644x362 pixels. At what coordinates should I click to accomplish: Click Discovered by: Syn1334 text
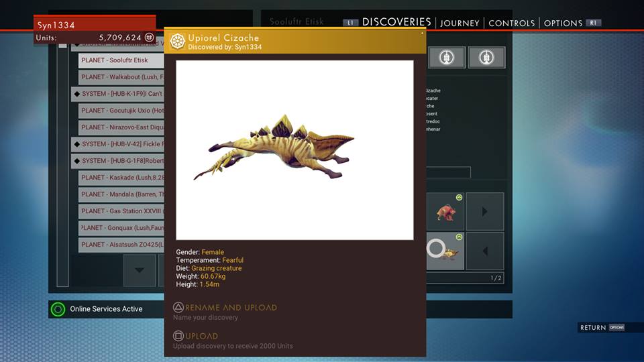point(225,47)
